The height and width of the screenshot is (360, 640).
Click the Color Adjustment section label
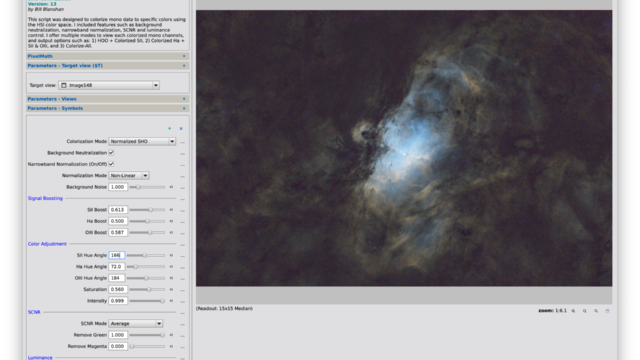(47, 244)
